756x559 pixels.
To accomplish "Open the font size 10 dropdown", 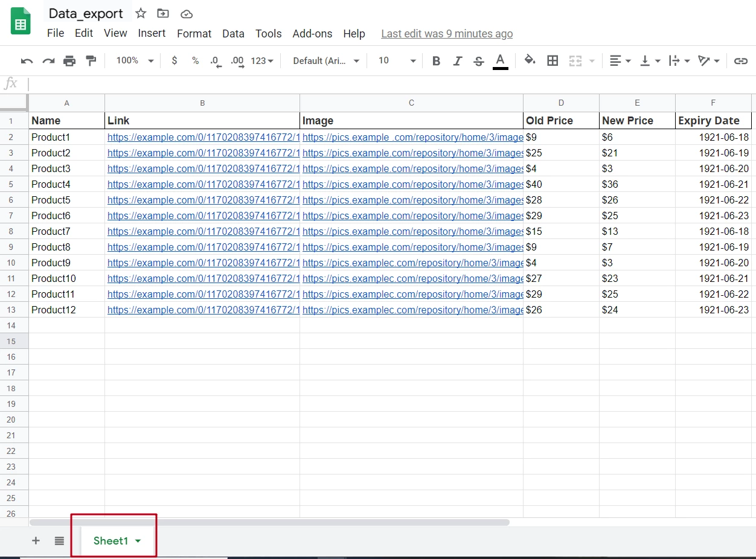I will pos(397,60).
